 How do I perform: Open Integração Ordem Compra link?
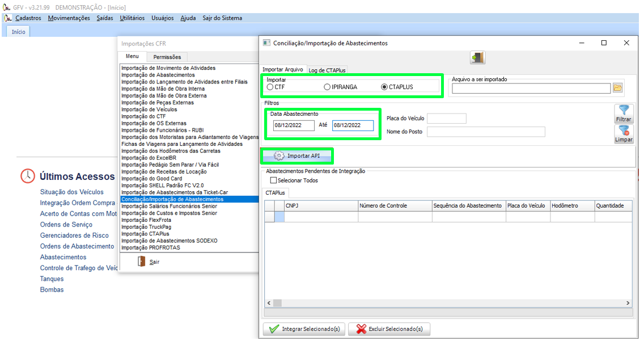coord(78,203)
